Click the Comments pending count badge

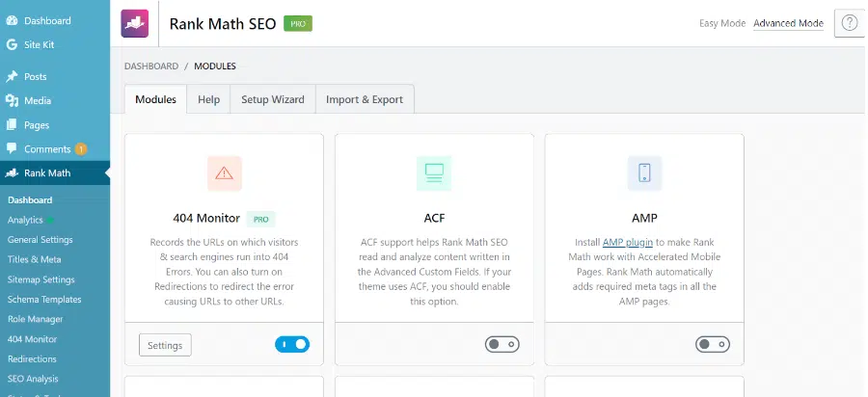[x=80, y=149]
